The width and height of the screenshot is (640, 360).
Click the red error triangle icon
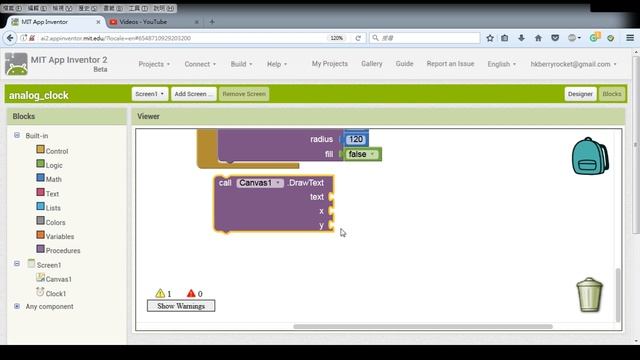(191, 293)
